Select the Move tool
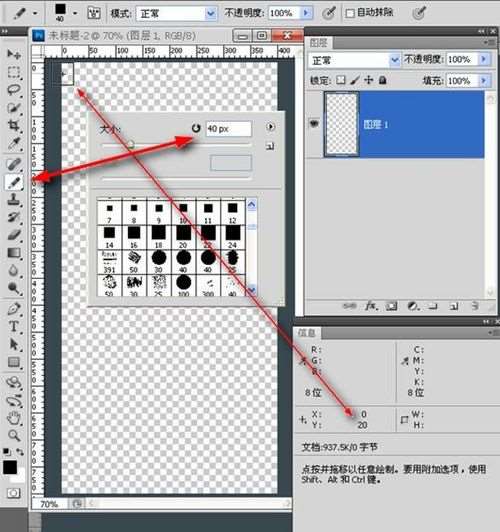This screenshot has height=532, width=500. 14,54
